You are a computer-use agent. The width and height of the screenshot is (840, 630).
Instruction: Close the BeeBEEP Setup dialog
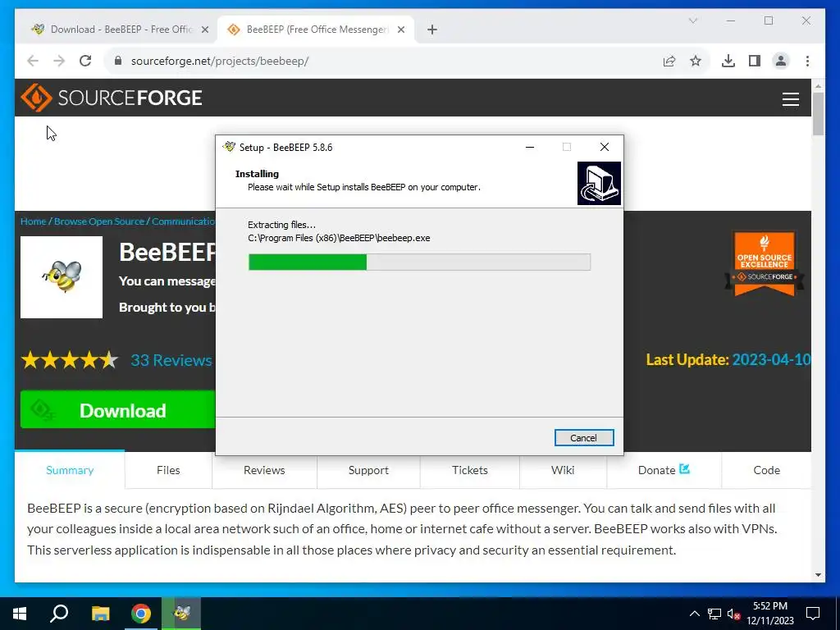pos(605,147)
